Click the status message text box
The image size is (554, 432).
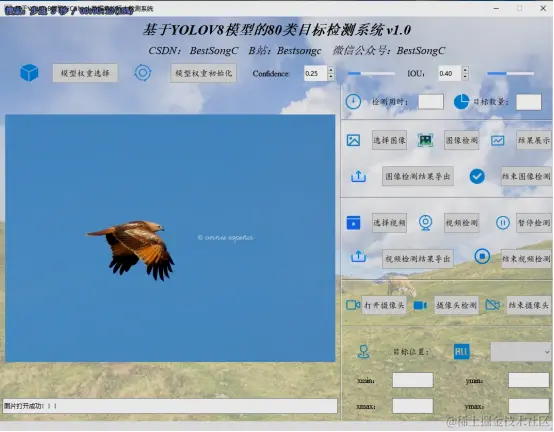point(170,406)
